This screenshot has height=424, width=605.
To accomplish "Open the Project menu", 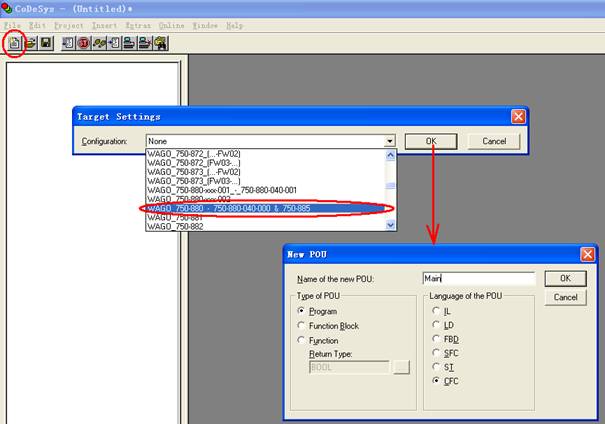I will click(x=69, y=25).
